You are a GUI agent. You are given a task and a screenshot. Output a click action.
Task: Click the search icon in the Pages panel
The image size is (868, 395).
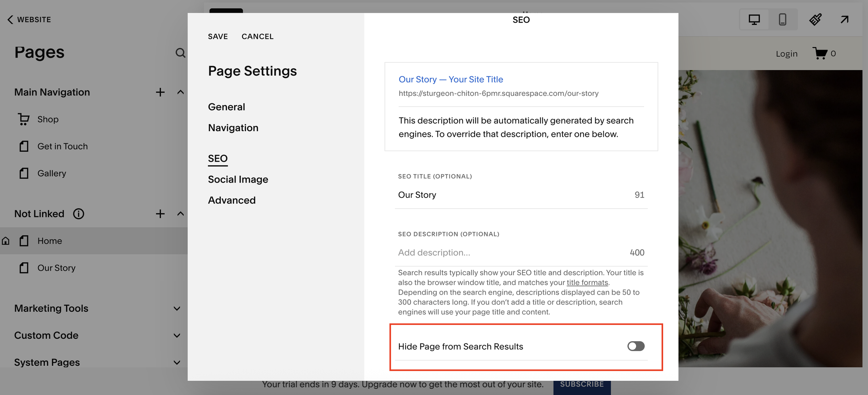(180, 53)
